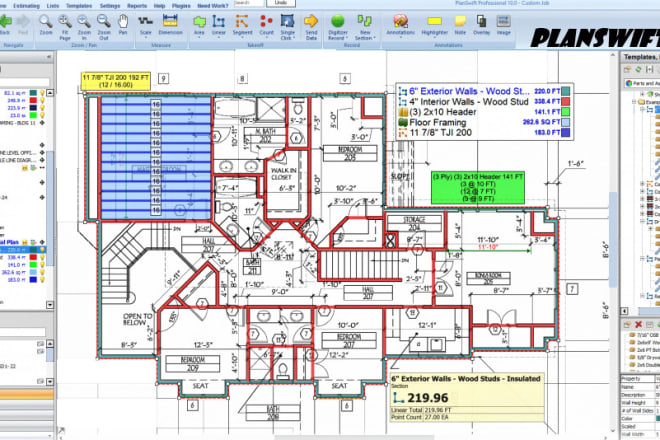Open the Reports menu

tap(137, 6)
